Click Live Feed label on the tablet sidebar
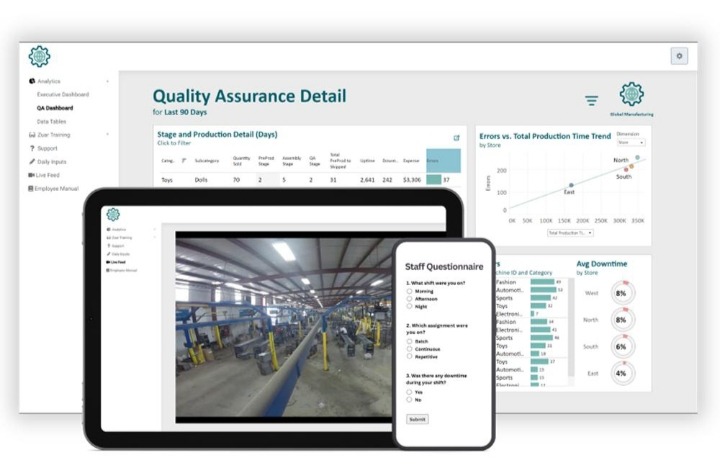The image size is (720, 468). pyautogui.click(x=118, y=262)
